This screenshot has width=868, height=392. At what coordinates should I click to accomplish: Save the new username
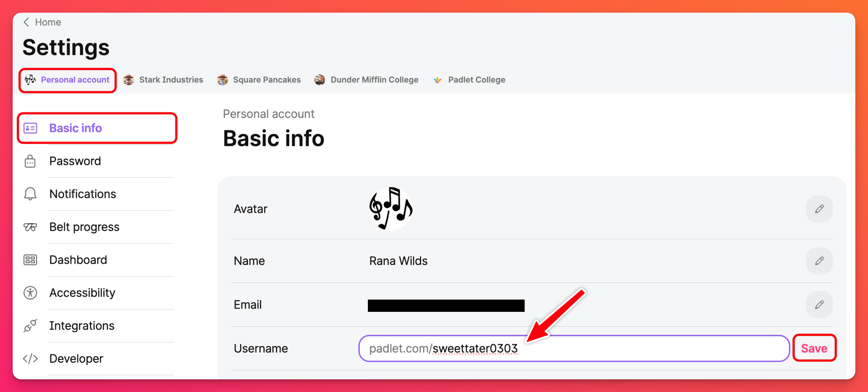tap(814, 348)
